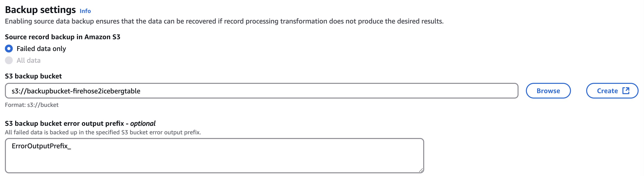644x176 pixels.
Task: Select the All data backup option
Action: tap(8, 60)
